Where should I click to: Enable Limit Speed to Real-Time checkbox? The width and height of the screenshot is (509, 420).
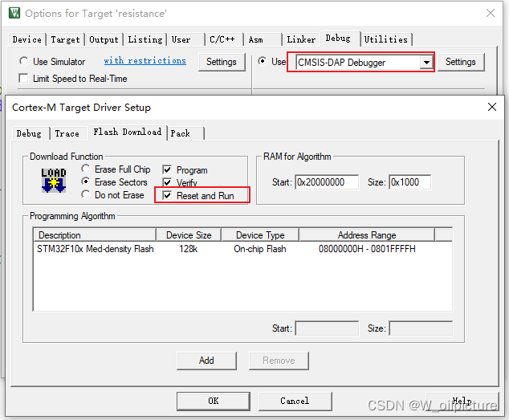pos(23,78)
